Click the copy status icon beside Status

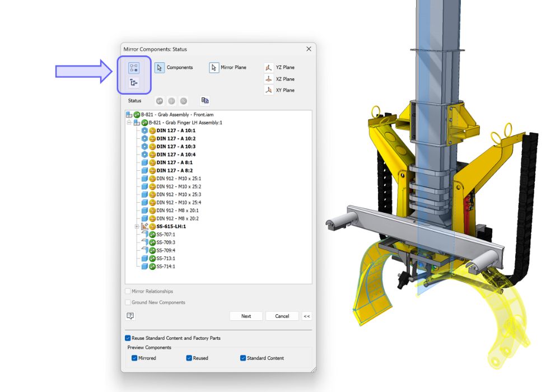tap(205, 101)
